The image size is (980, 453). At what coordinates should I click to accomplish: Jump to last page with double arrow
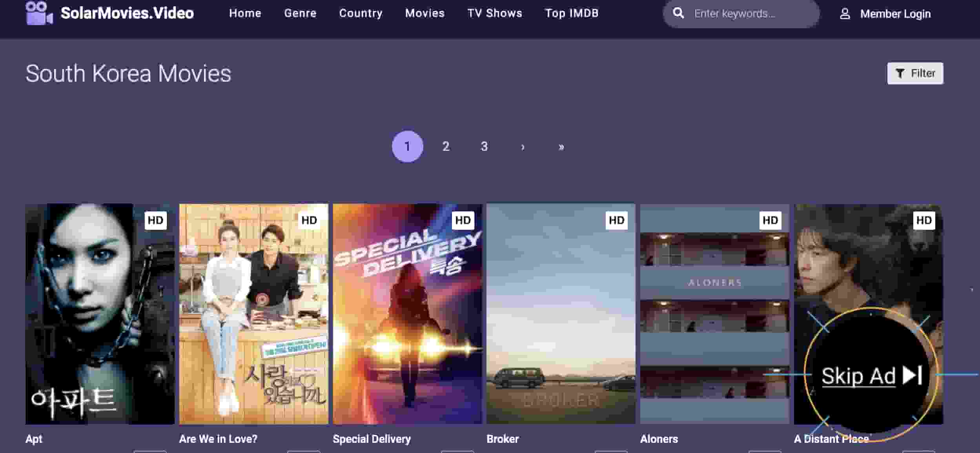click(x=561, y=147)
